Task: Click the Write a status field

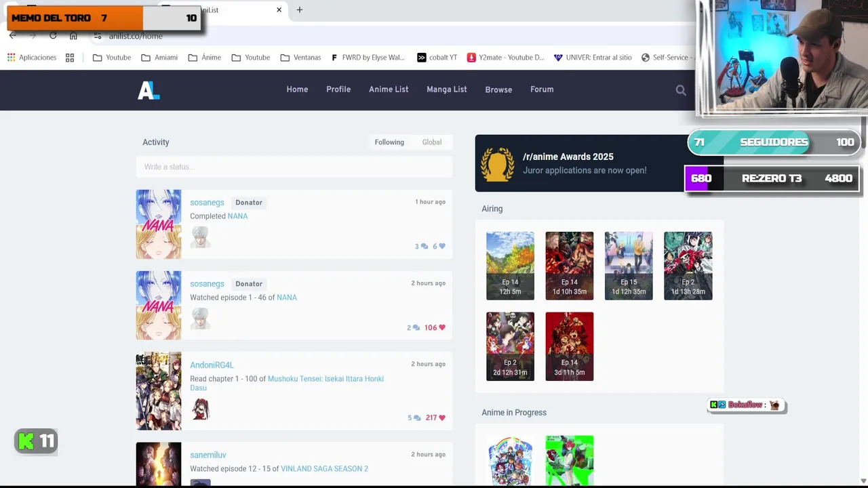Action: tap(294, 167)
